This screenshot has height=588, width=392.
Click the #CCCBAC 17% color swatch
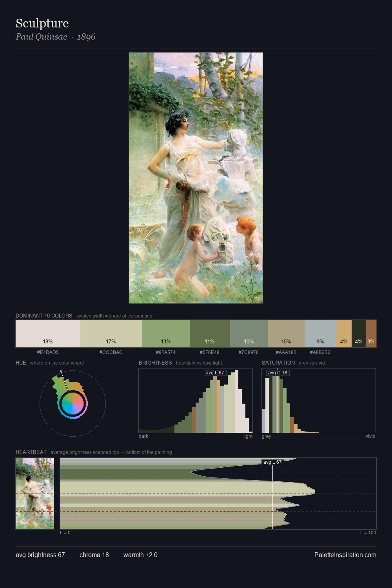click(x=111, y=334)
